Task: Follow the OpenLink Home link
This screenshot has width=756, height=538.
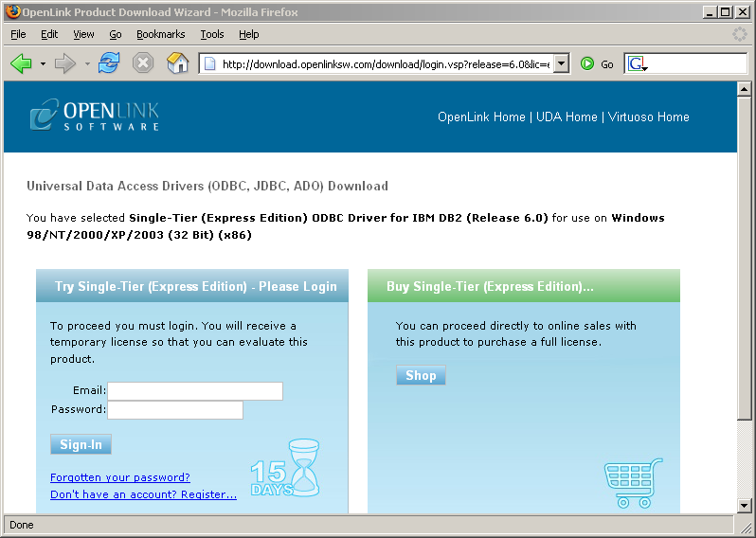Action: pos(481,117)
